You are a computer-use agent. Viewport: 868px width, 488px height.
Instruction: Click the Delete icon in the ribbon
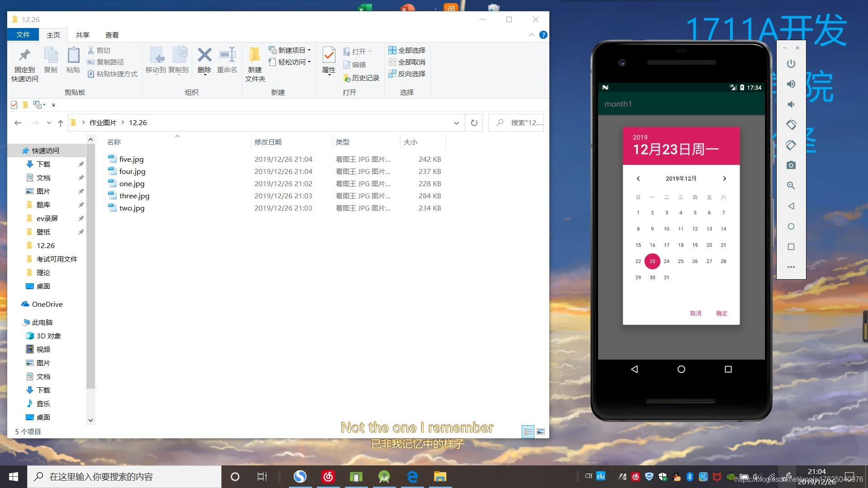coord(204,56)
